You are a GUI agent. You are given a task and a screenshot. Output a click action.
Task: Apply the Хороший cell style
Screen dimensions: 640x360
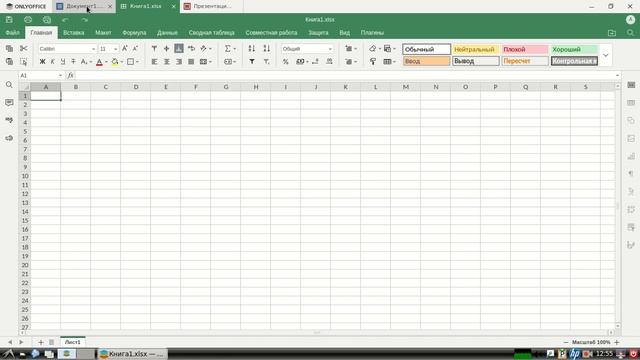(574, 49)
